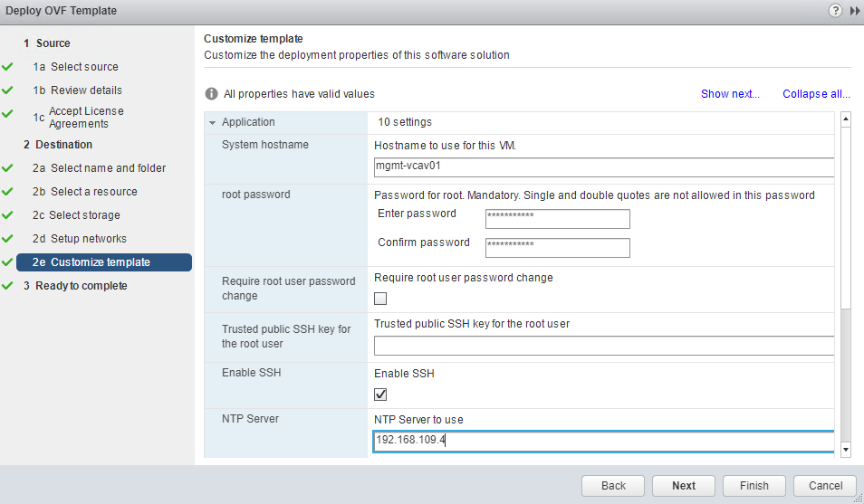Click the green checkmark beside Select source

click(x=7, y=67)
